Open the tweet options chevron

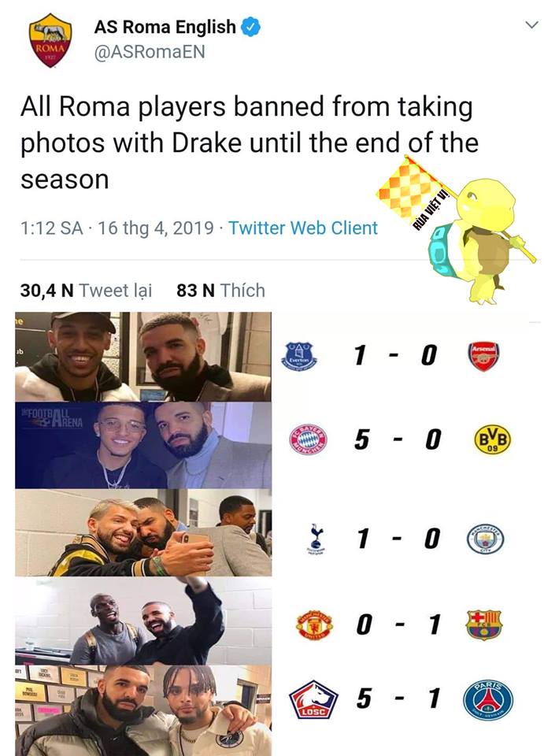pos(531,27)
